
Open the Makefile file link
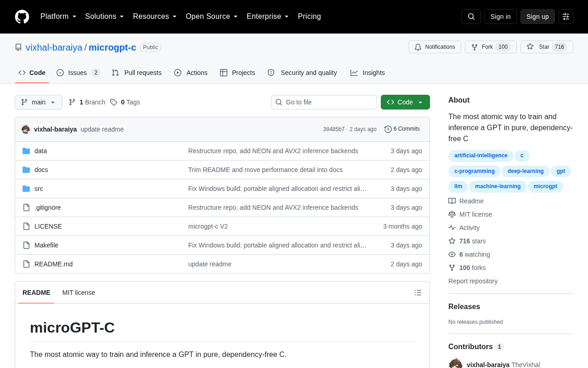pos(46,245)
